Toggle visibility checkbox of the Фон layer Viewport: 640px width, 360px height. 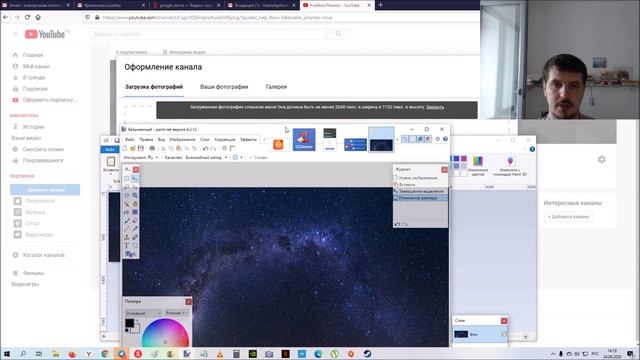coord(504,334)
